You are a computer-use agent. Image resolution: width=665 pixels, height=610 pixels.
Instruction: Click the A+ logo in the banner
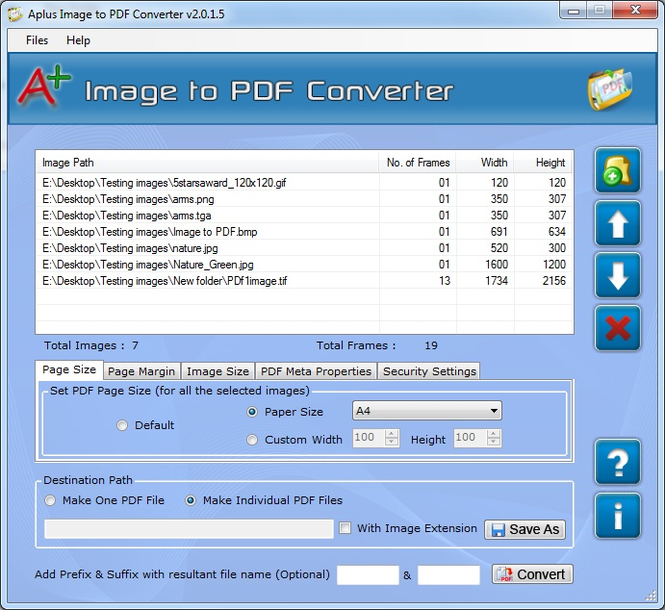click(x=44, y=86)
